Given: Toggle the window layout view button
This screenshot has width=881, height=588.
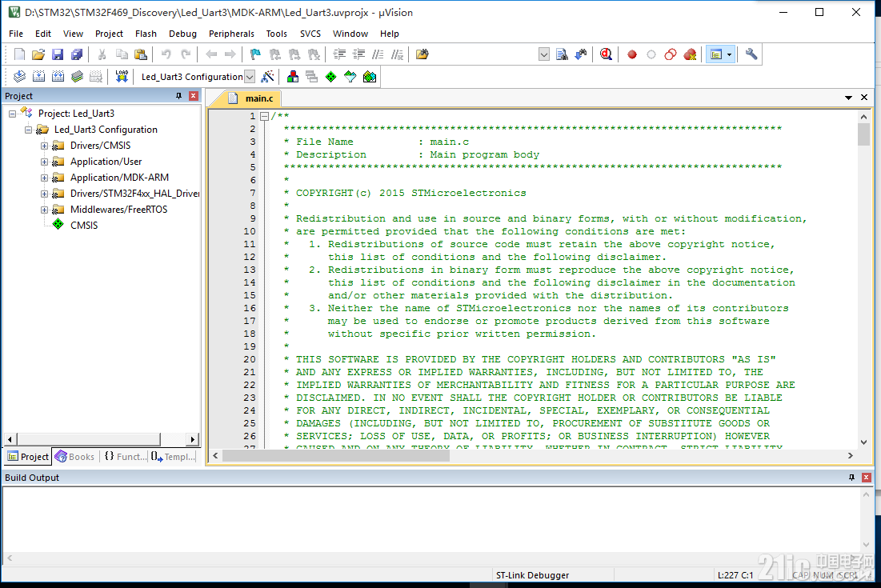Looking at the screenshot, I should click(x=716, y=54).
